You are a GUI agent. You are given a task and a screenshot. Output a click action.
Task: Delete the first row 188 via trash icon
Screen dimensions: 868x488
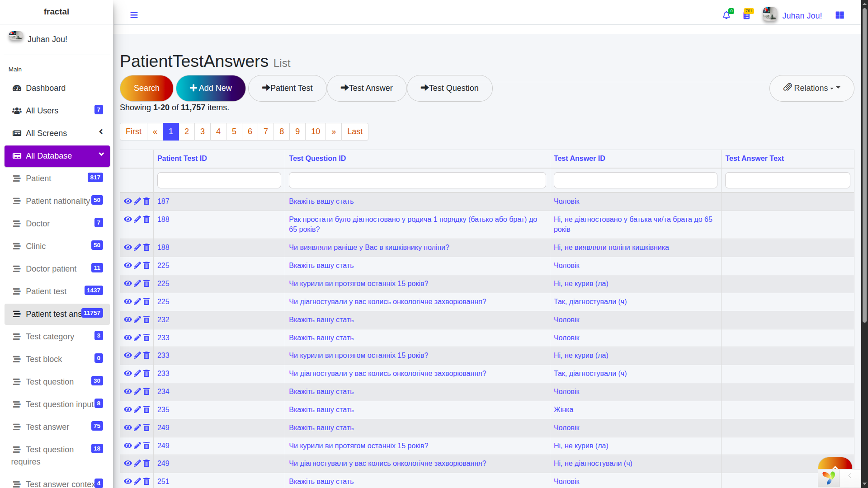point(146,220)
